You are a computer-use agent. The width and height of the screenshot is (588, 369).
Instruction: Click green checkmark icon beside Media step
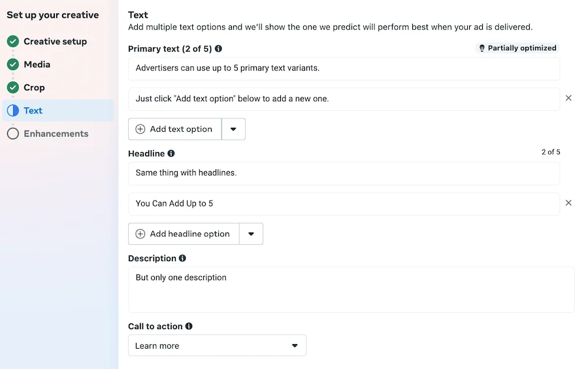coord(13,65)
